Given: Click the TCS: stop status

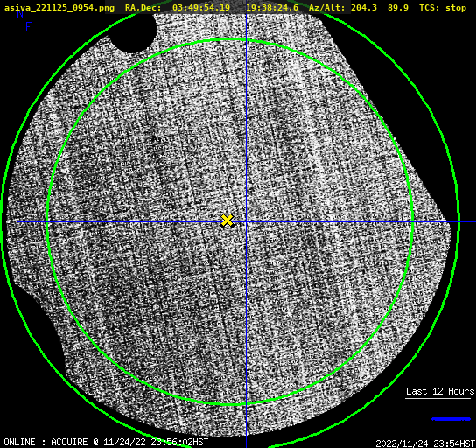Looking at the screenshot, I should [443, 8].
